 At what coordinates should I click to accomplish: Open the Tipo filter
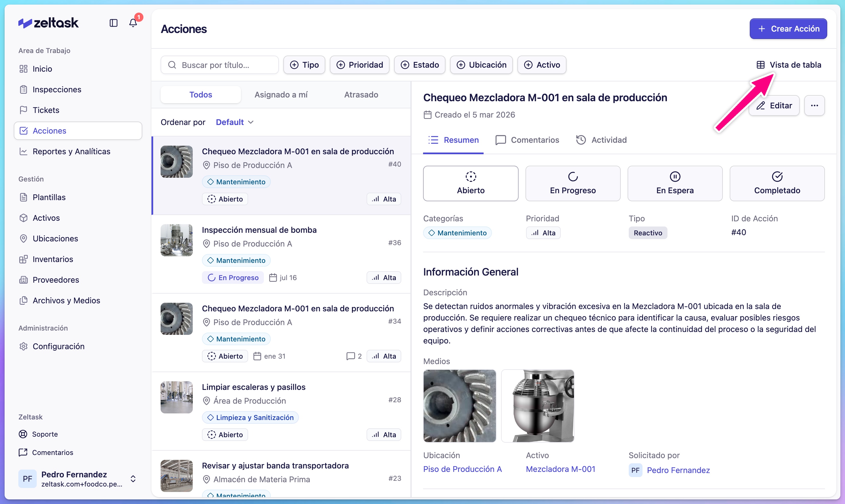304,65
